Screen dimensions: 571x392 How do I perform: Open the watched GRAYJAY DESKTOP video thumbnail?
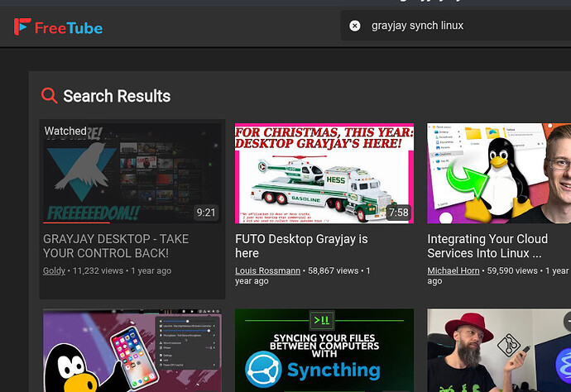[x=132, y=173]
